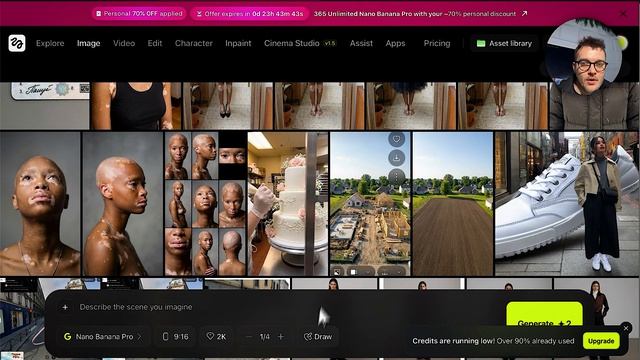This screenshot has height=360, width=640.
Task: Click the green Asset library folder icon
Action: 481,43
